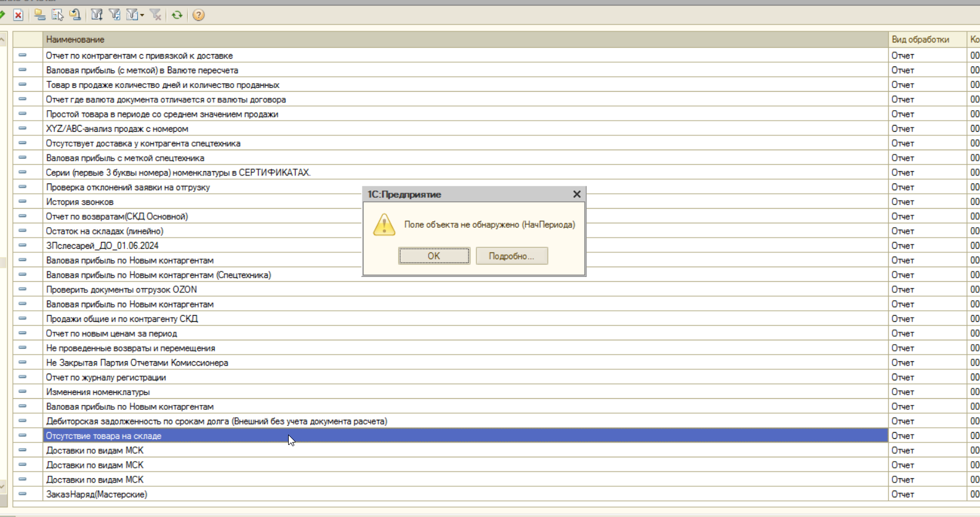
Task: Click OK in the 1С:Предприятие dialog
Action: tap(434, 256)
